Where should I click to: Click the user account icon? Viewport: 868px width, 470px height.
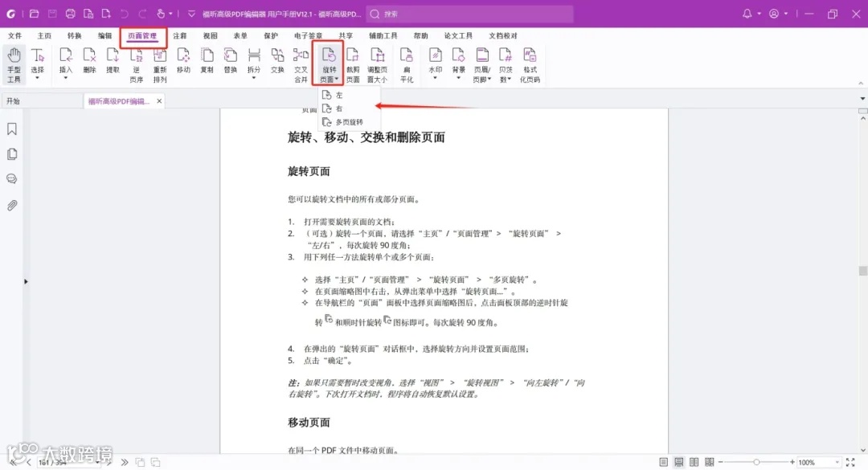coord(774,14)
